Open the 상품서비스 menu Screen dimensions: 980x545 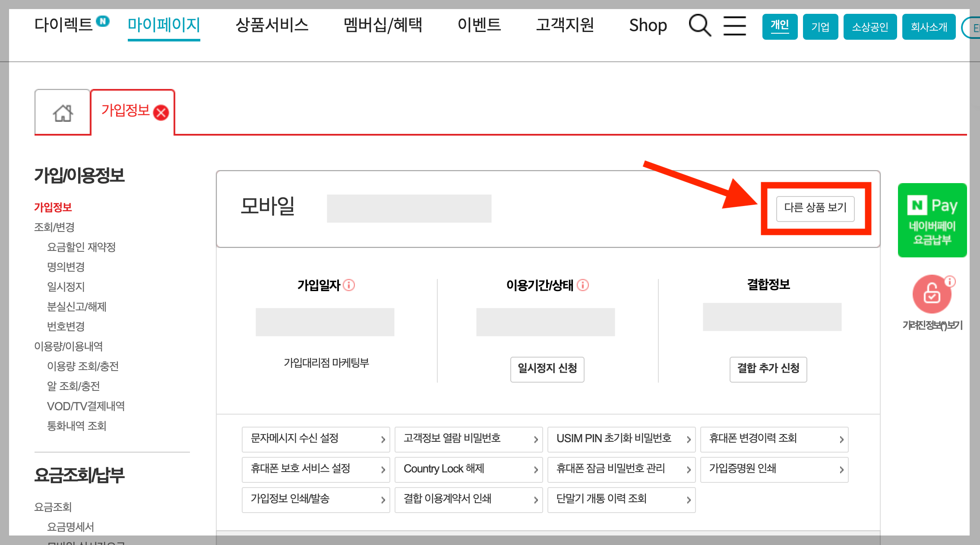click(x=272, y=25)
